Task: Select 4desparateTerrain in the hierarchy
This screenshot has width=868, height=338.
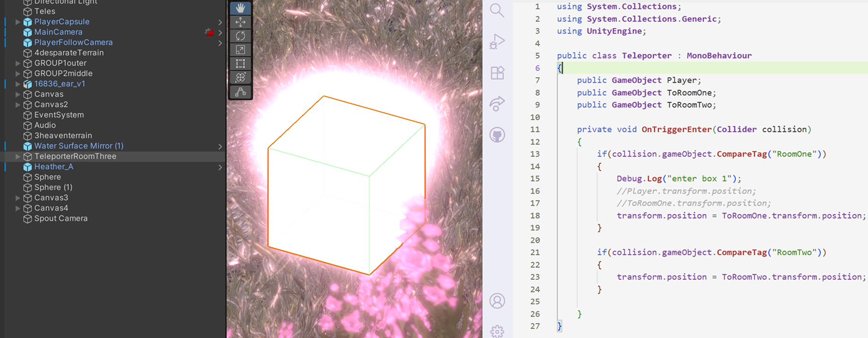Action: tap(69, 53)
